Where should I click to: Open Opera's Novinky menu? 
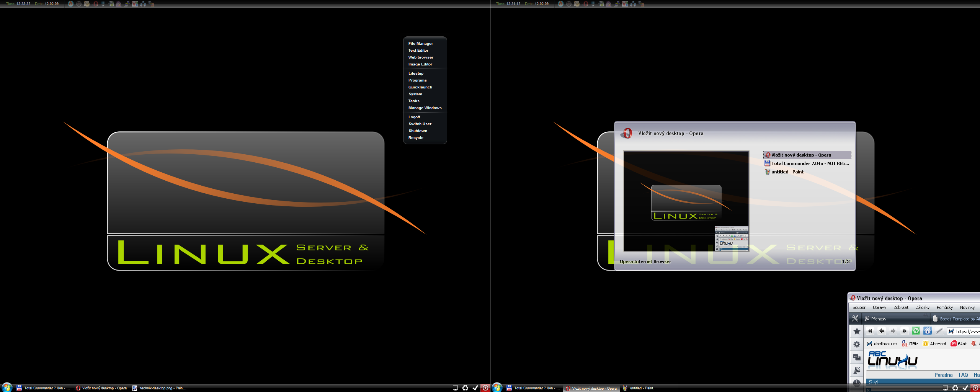pos(967,307)
